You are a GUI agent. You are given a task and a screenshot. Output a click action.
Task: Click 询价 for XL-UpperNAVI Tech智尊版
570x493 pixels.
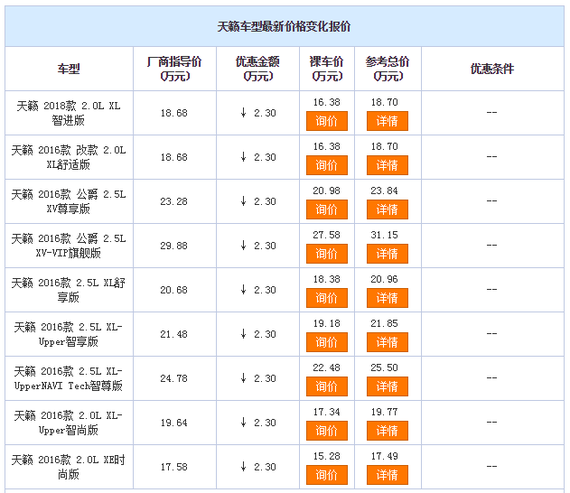point(326,386)
